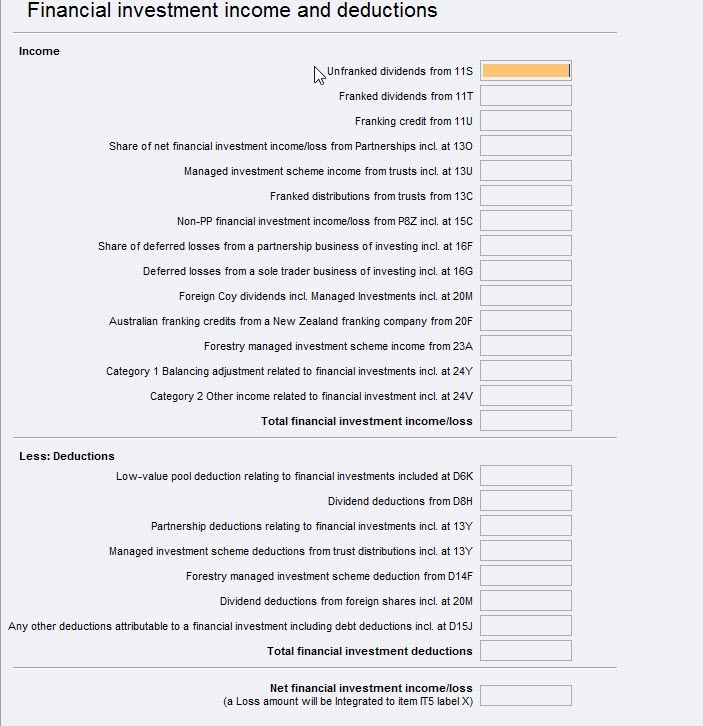
Task: Click the Non-PP financial investment 15C field
Action: (525, 221)
